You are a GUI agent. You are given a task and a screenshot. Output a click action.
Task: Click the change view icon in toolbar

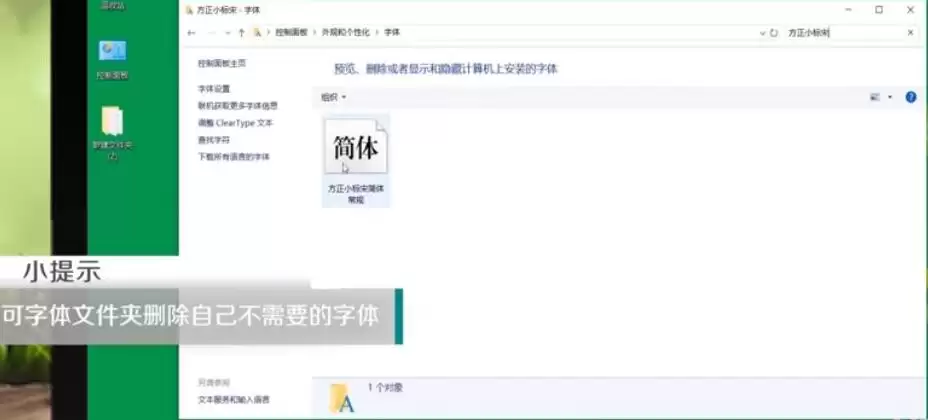[875, 97]
